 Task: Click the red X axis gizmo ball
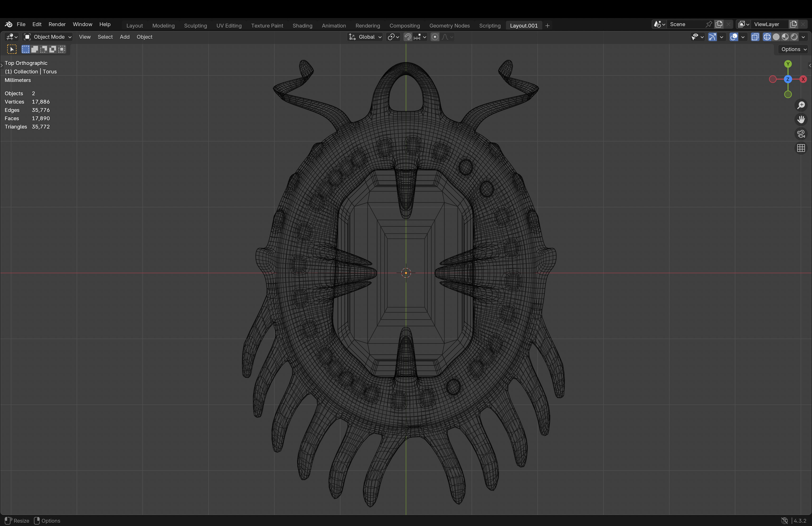tap(803, 79)
